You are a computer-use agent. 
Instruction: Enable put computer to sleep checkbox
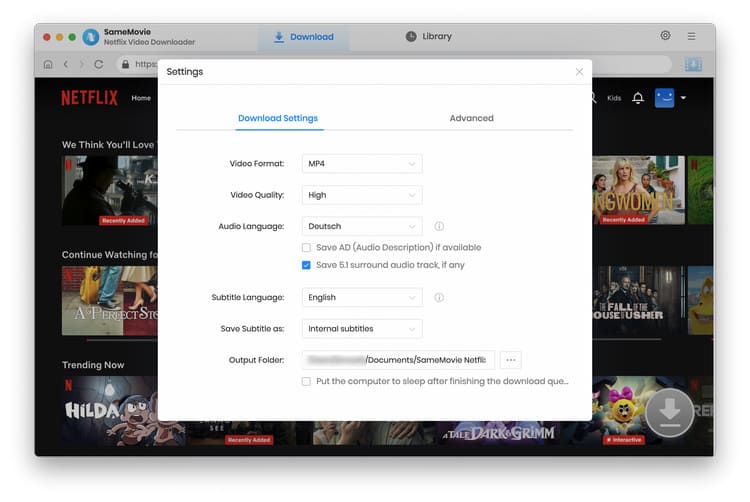pos(306,382)
